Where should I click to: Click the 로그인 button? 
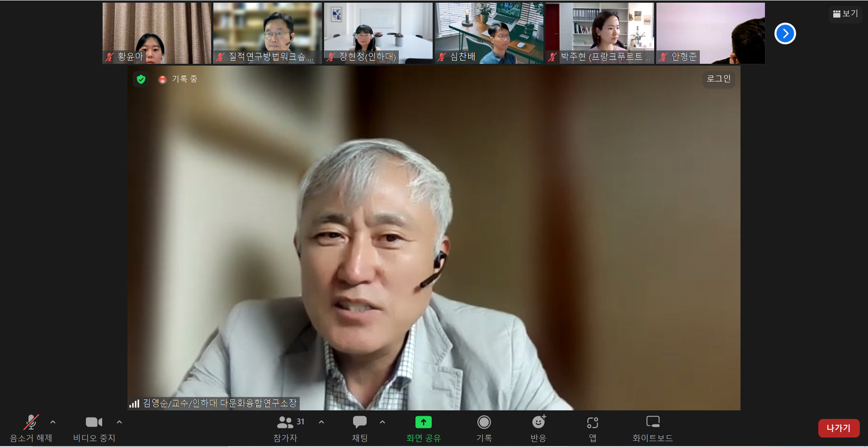(x=718, y=79)
